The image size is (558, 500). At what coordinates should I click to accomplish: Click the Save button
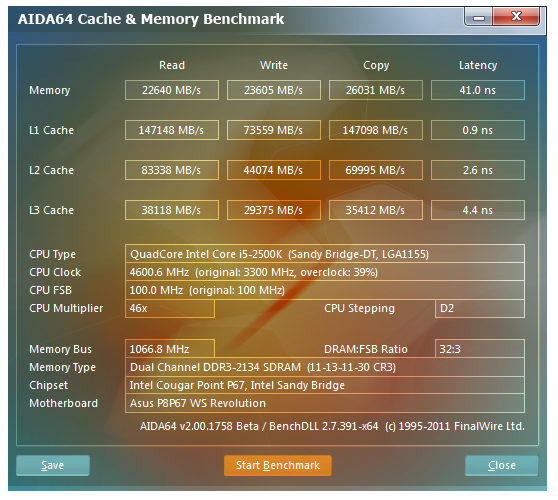pyautogui.click(x=53, y=465)
